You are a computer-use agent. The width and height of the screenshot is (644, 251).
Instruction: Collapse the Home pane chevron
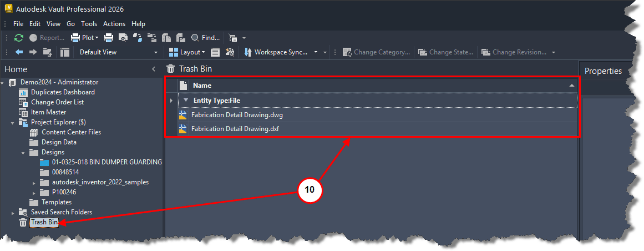tap(154, 69)
